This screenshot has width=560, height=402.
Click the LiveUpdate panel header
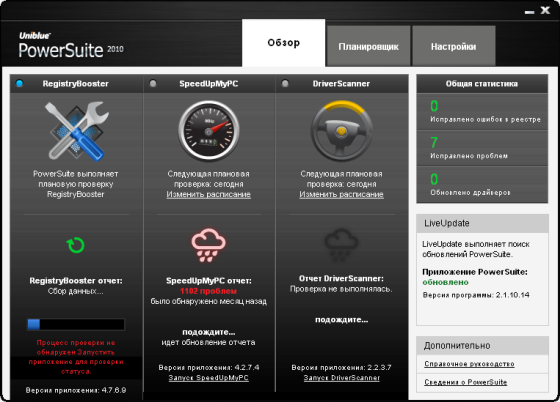pyautogui.click(x=482, y=223)
